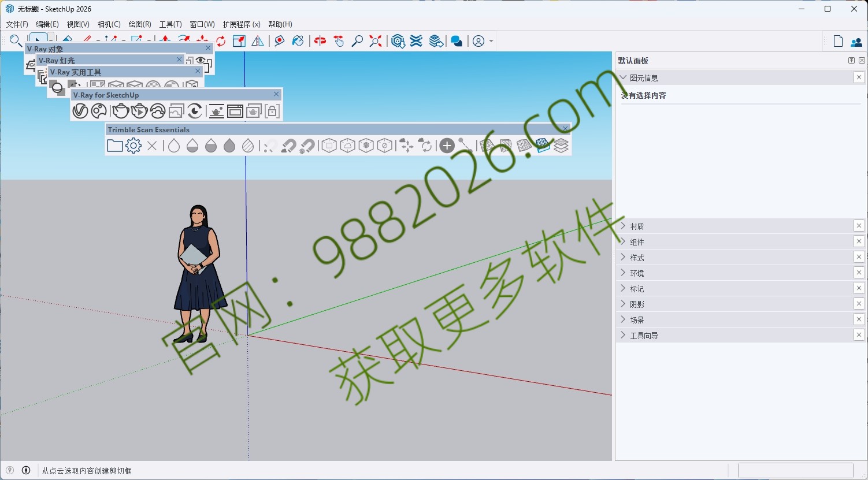Toggle V-Ray lock camera orientation
This screenshot has height=480, width=868.
click(272, 110)
